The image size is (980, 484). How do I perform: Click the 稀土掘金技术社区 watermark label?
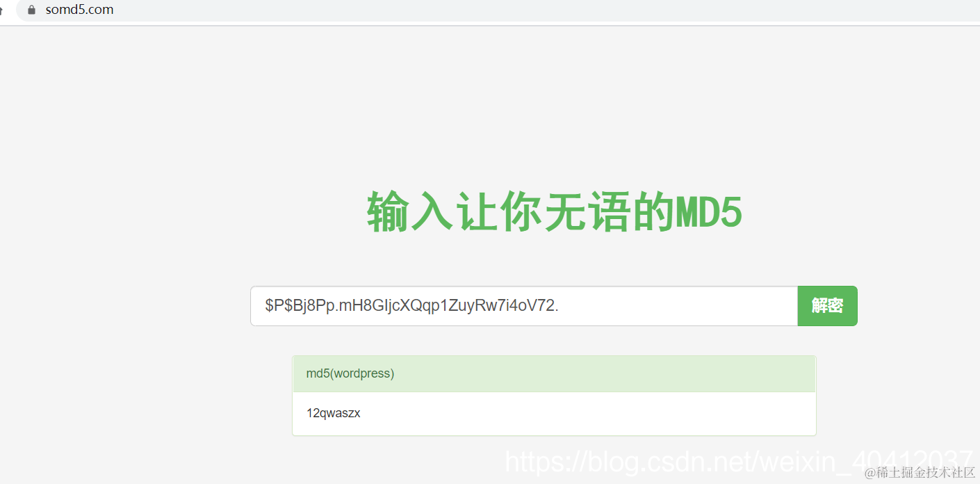coord(925,473)
